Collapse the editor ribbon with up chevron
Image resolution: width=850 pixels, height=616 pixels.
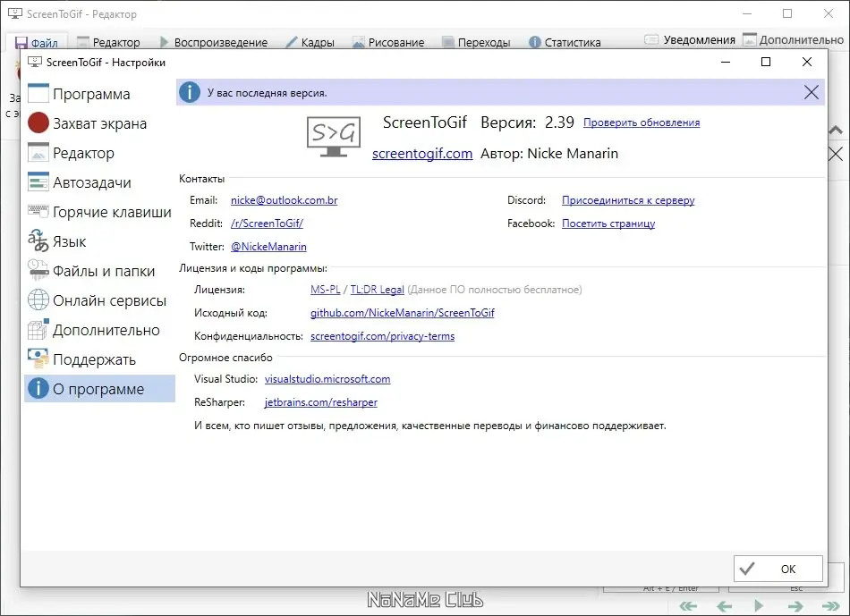(x=836, y=130)
